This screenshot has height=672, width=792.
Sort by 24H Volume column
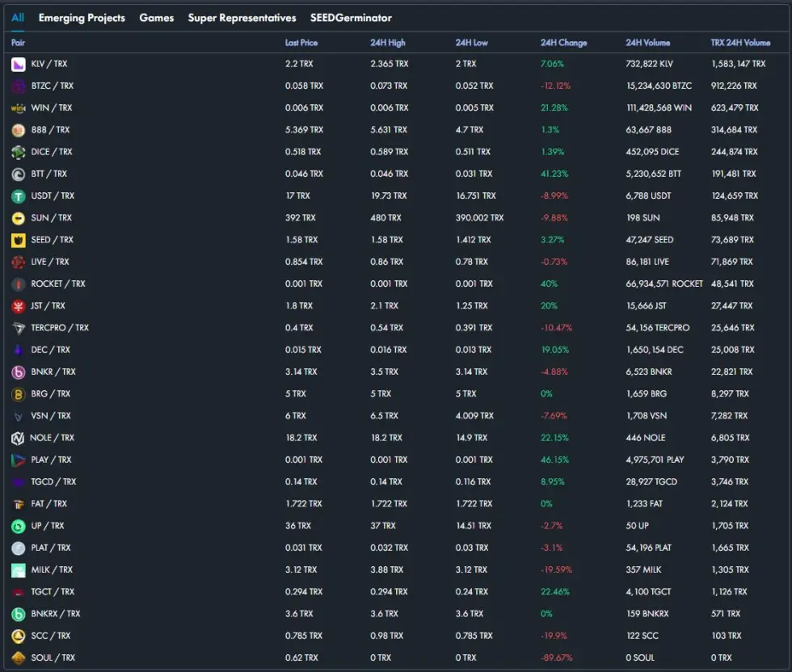(648, 43)
